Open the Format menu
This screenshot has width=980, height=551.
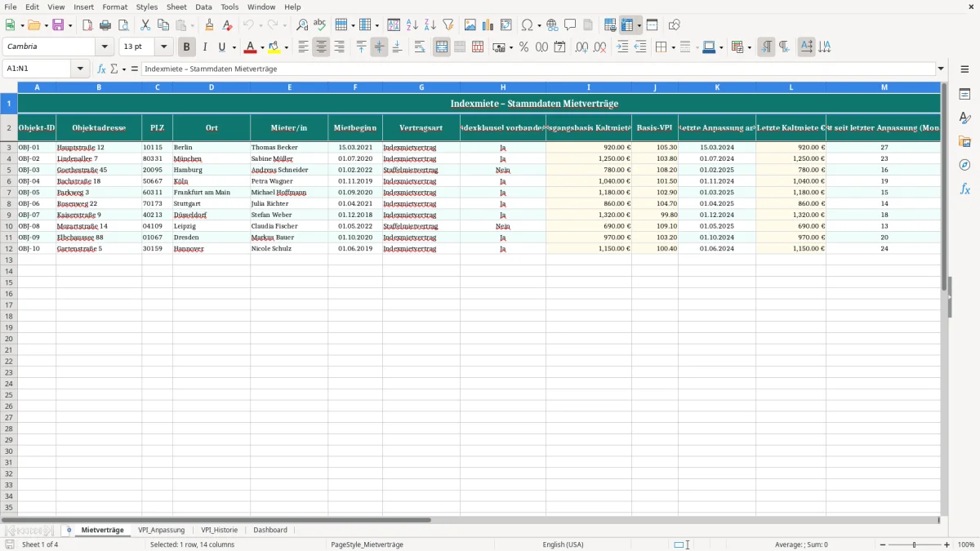[x=114, y=7]
